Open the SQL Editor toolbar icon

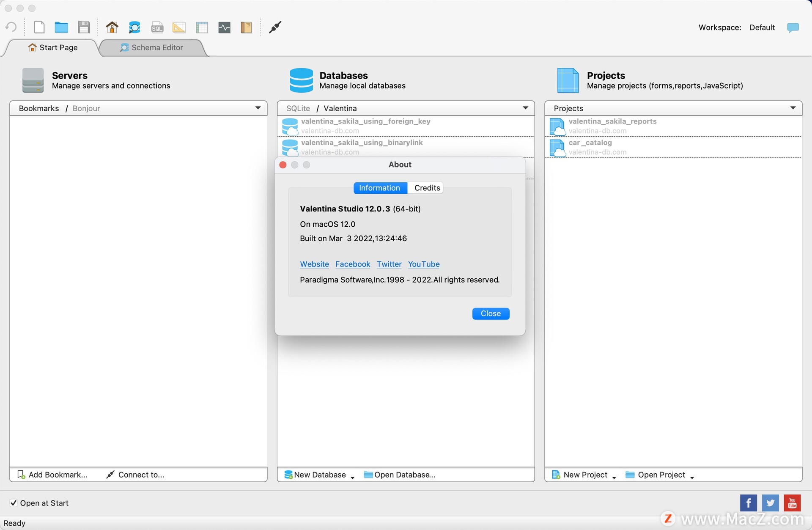[x=157, y=27]
